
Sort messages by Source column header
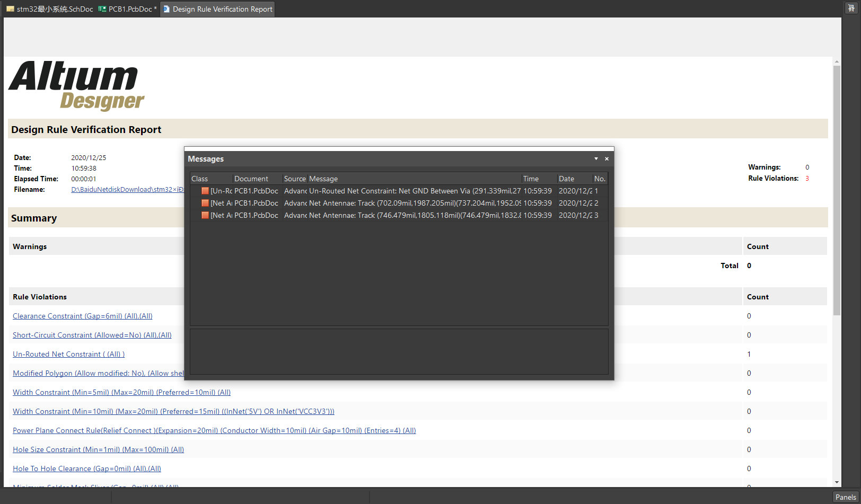pos(295,179)
